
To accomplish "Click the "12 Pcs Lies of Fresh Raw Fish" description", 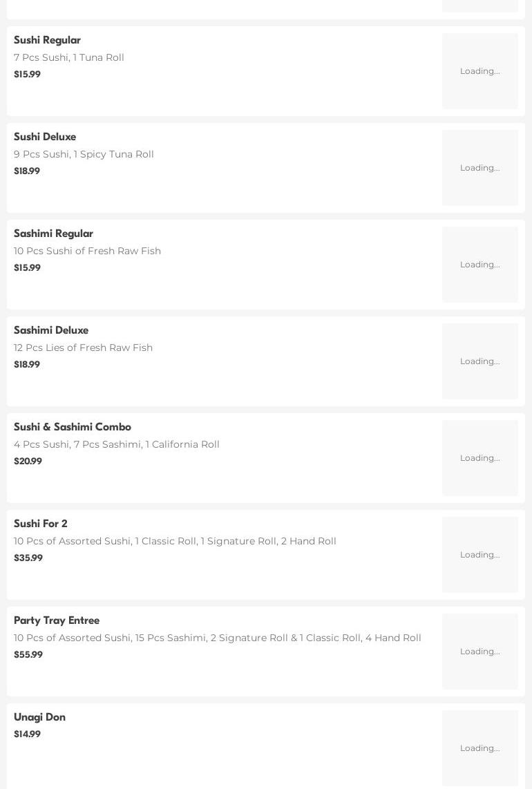I will [83, 348].
